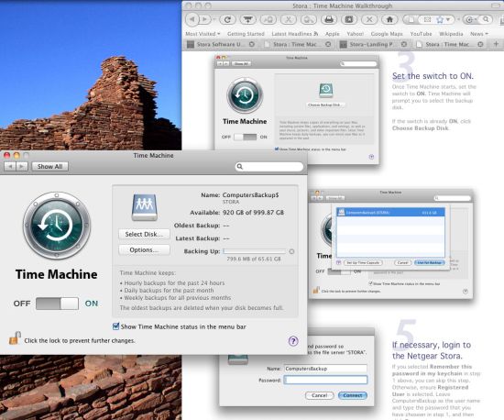Print the page using printer icon
This screenshot has width=504, height=420.
(x=328, y=19)
